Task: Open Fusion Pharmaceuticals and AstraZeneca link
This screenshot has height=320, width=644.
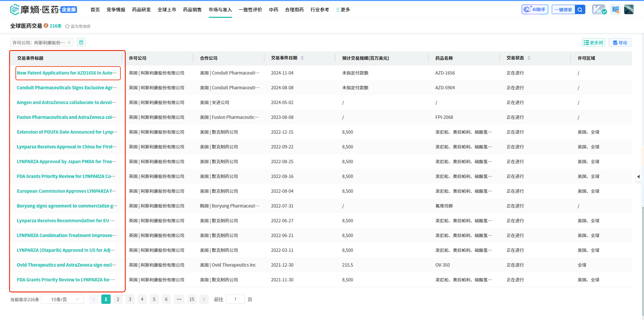Action: click(x=66, y=117)
